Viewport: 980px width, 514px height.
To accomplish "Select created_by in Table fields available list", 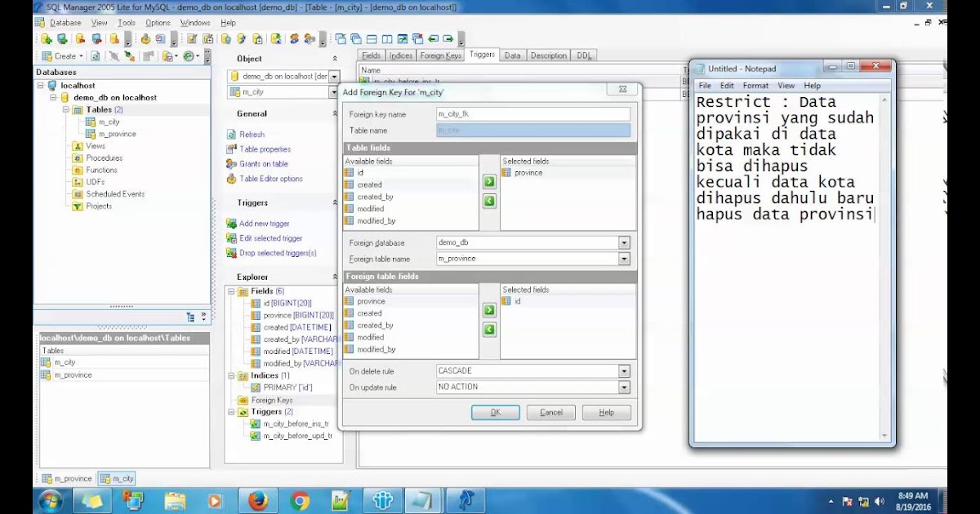I will point(376,197).
